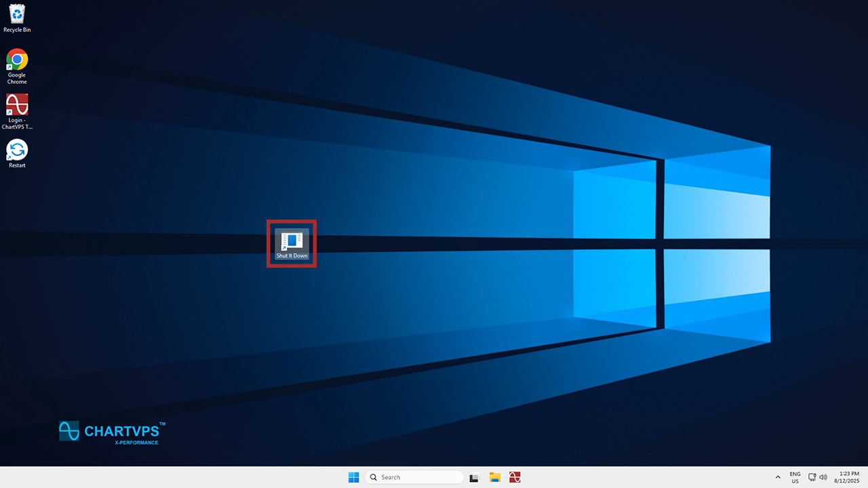Open Task View from the taskbar
868x488 pixels.
[x=475, y=477]
